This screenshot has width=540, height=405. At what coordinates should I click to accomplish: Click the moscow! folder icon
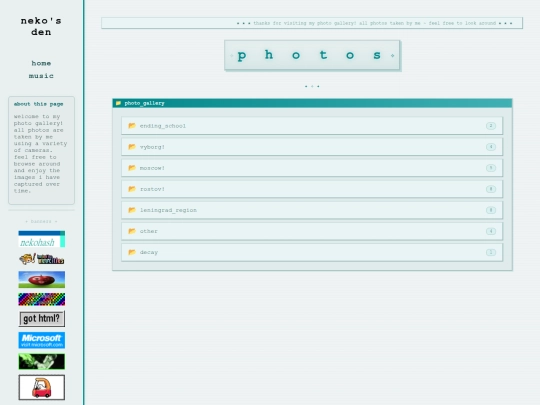click(132, 168)
